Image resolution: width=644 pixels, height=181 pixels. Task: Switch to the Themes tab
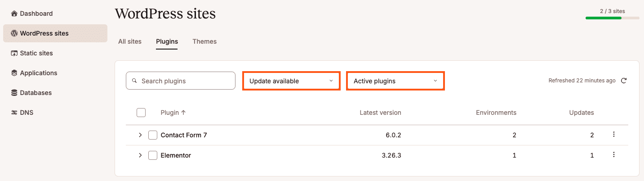[x=204, y=41]
